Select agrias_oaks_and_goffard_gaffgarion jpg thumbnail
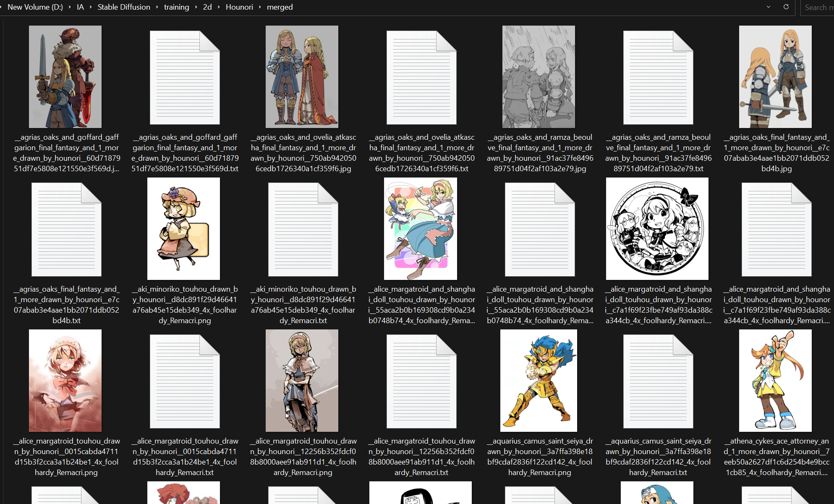Image resolution: width=834 pixels, height=504 pixels. click(x=65, y=77)
